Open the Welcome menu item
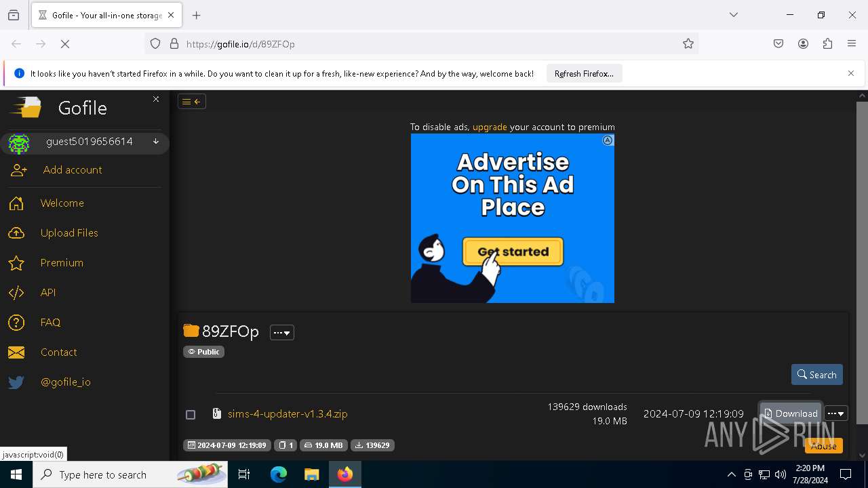This screenshot has height=488, width=868. [x=62, y=203]
